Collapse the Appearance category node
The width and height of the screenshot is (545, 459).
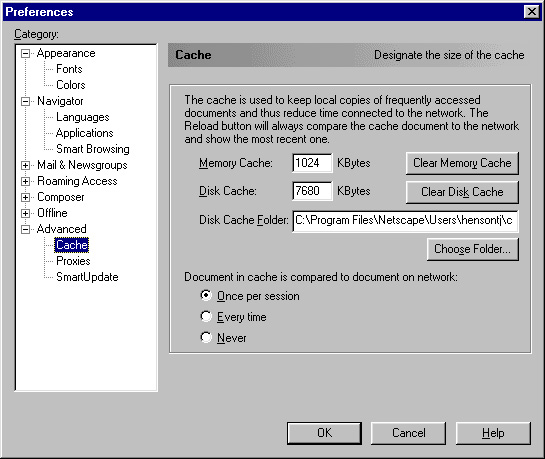coord(25,54)
